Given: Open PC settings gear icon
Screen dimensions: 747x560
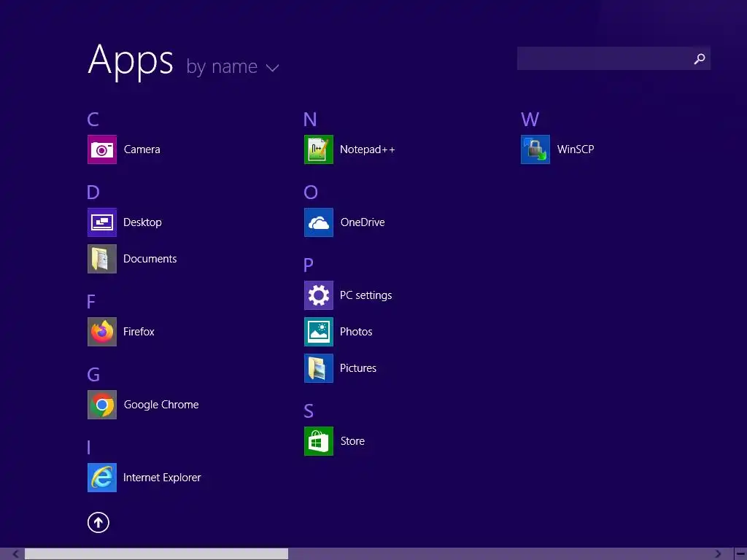Looking at the screenshot, I should point(319,295).
